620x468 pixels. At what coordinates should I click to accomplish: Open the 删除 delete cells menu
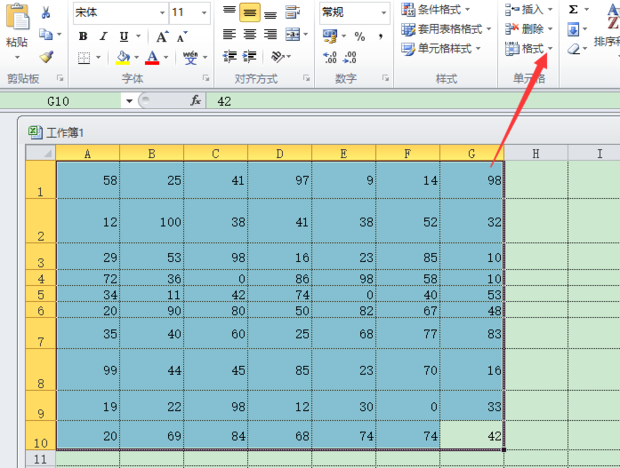click(x=529, y=29)
